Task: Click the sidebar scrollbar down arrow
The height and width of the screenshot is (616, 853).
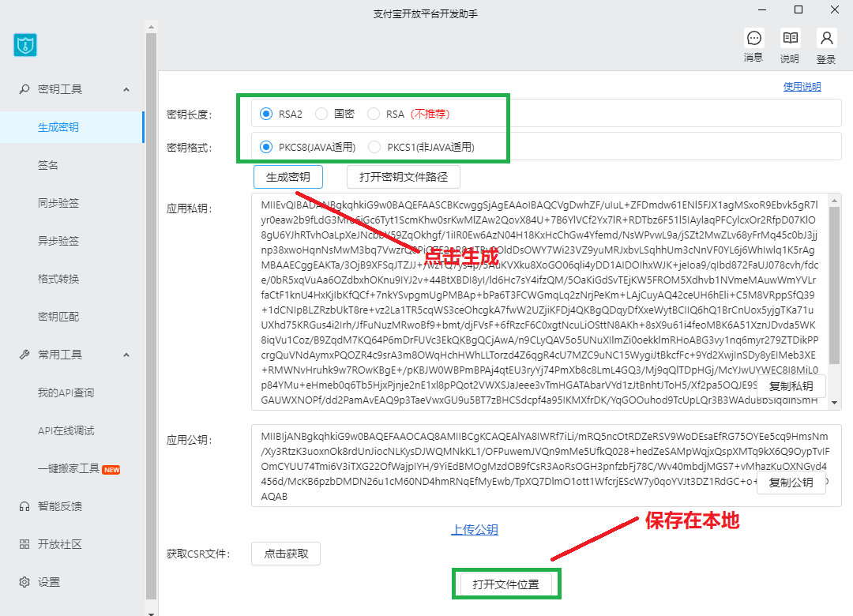Action: coord(151,613)
